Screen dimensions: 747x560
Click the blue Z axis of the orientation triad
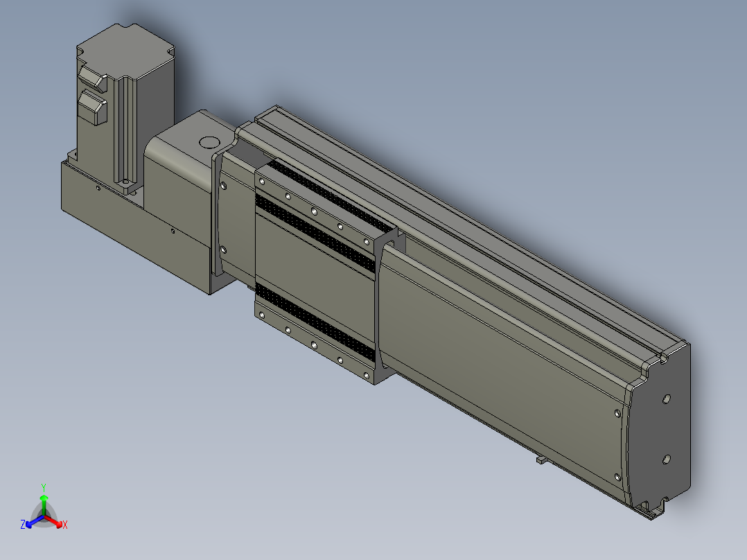point(32,521)
